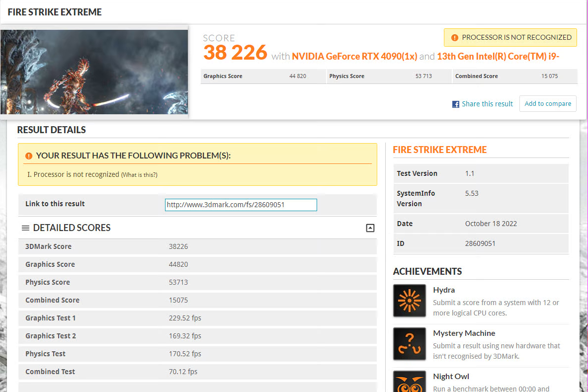588x392 pixels.
Task: Click the 13th Gen Intel Core i9 link
Action: click(498, 57)
